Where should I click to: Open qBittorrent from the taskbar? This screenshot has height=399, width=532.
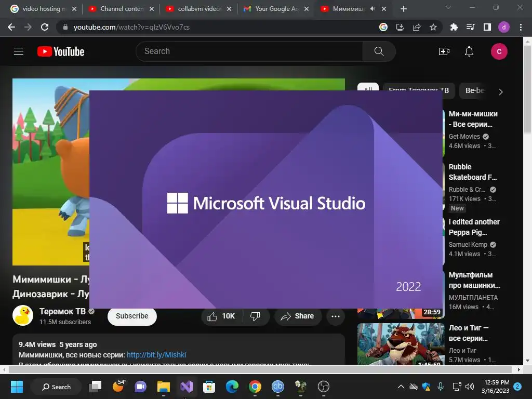(x=277, y=387)
